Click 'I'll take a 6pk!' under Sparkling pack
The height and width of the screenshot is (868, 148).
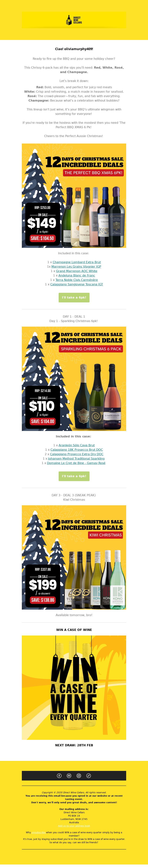[x=74, y=476]
